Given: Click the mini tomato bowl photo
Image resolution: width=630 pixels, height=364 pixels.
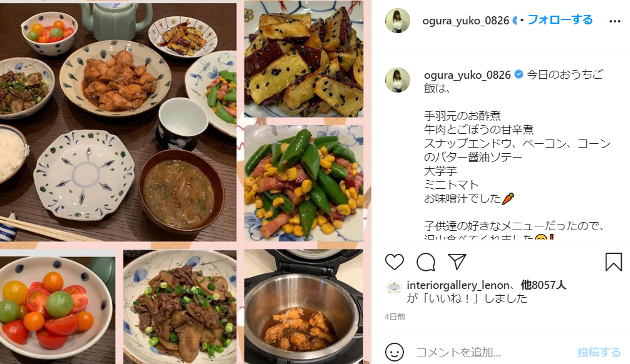Looking at the screenshot, I should pyautogui.click(x=58, y=307).
